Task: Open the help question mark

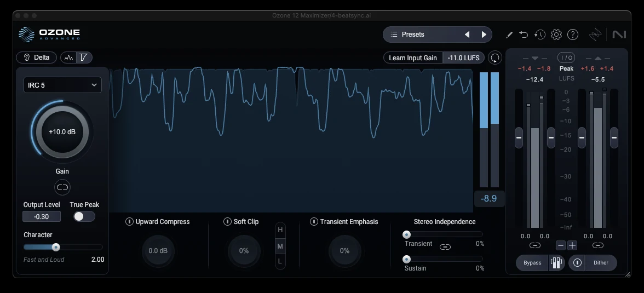Action: (573, 35)
